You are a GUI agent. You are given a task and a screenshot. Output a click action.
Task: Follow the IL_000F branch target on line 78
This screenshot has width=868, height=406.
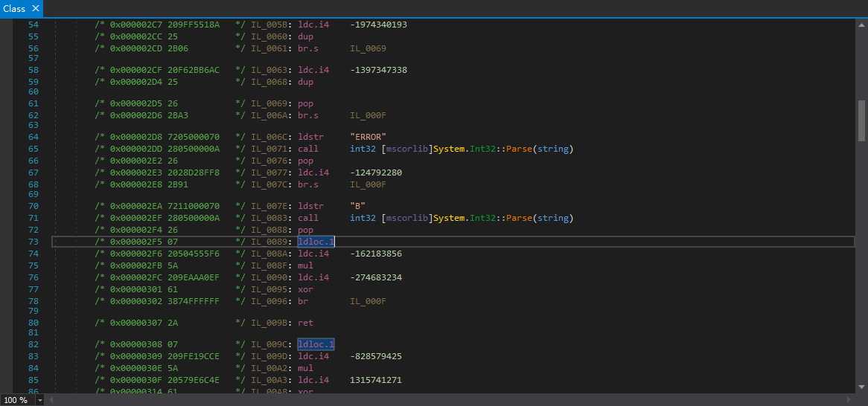pos(368,300)
